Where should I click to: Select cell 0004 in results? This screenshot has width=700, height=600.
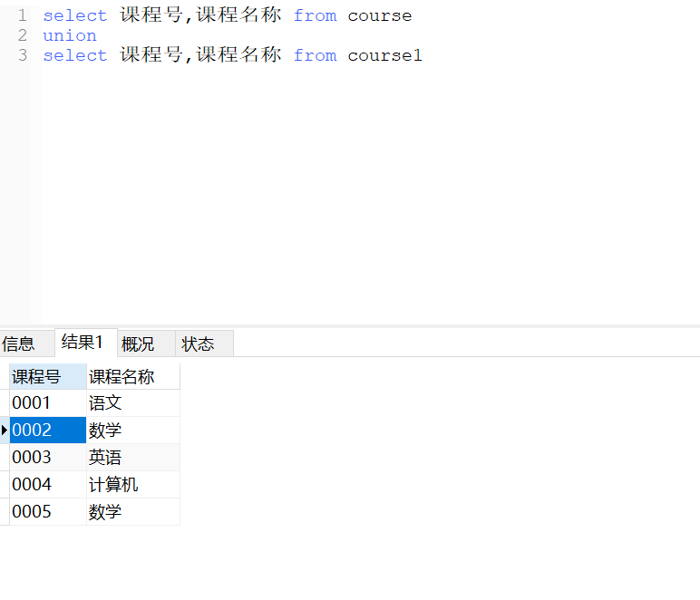pyautogui.click(x=48, y=485)
